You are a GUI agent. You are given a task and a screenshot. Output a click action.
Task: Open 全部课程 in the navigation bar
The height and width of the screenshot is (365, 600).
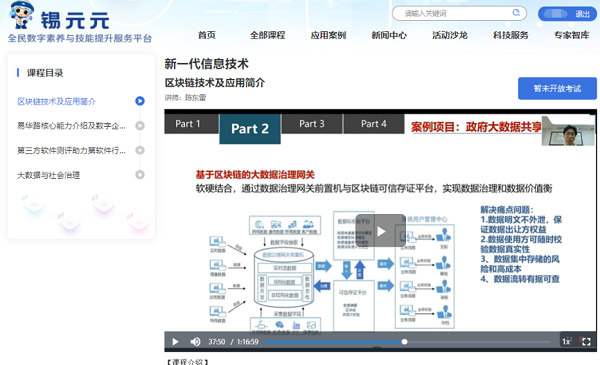[267, 35]
